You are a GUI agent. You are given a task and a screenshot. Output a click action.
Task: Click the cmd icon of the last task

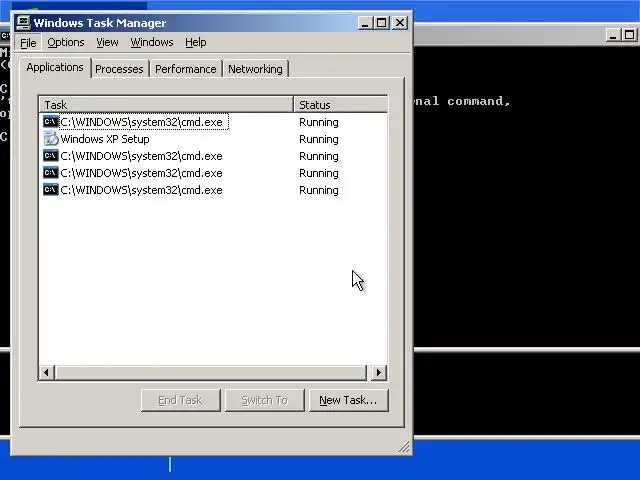pos(51,190)
